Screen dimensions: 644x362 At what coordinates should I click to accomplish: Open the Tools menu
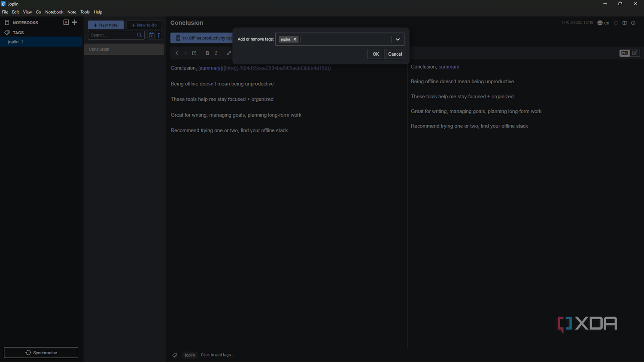coord(85,12)
